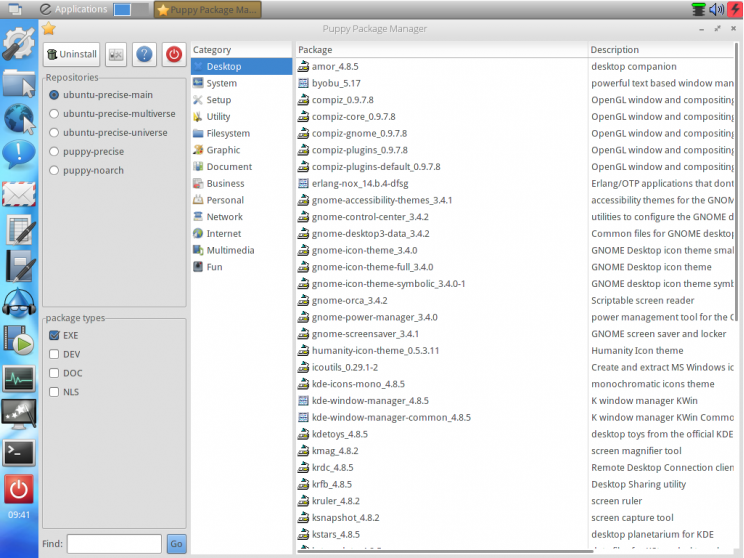Launch the setup gear and screwdriver dock icon
This screenshot has height=558, width=744.
point(19,43)
